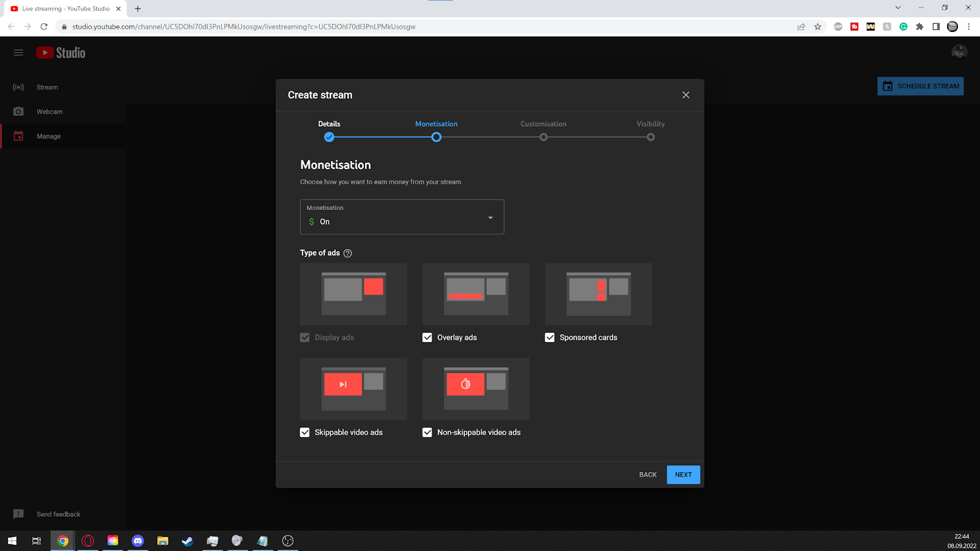
Task: Toggle the Chrome side panel
Action: [x=936, y=26]
